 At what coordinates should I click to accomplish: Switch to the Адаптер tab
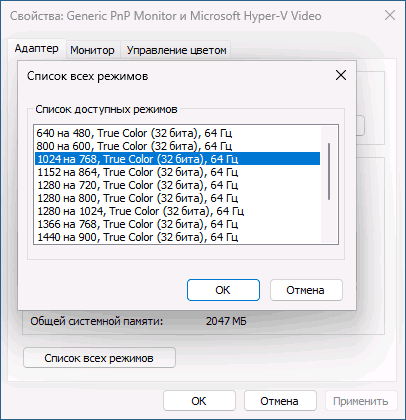[x=37, y=49]
